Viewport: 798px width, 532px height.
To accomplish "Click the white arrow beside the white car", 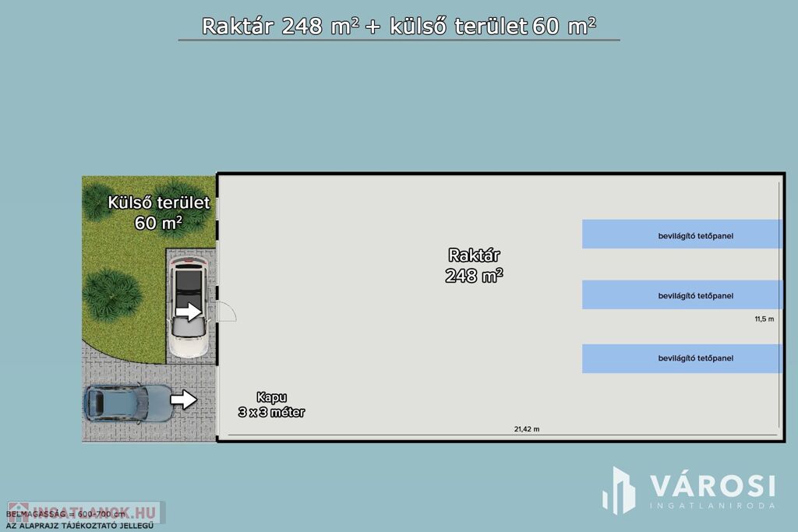I will click(188, 312).
